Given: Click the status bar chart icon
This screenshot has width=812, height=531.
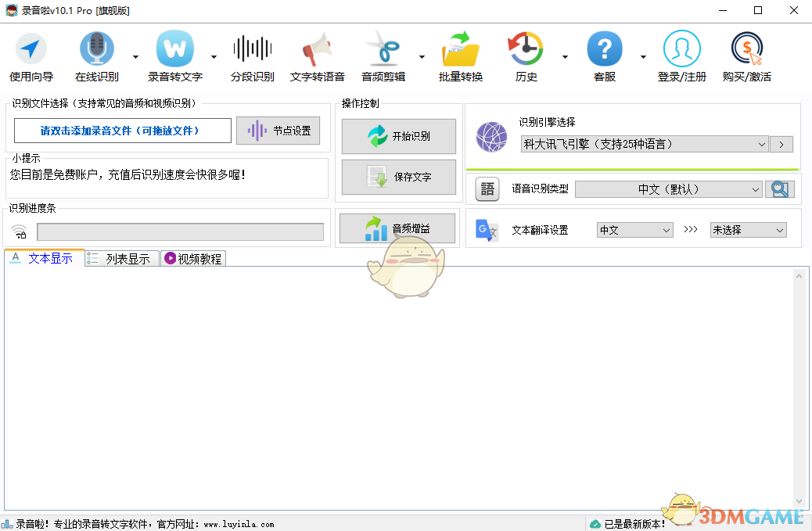Looking at the screenshot, I should (7, 524).
